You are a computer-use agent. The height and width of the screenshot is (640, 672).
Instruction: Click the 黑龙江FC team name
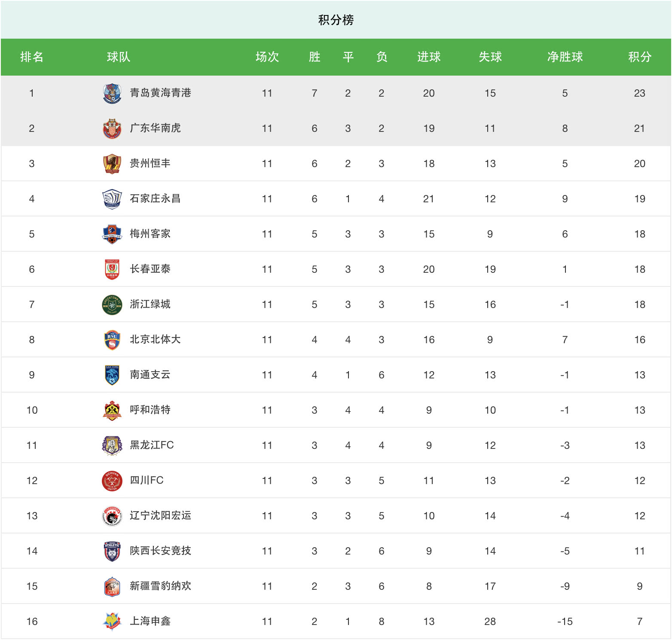(x=152, y=445)
